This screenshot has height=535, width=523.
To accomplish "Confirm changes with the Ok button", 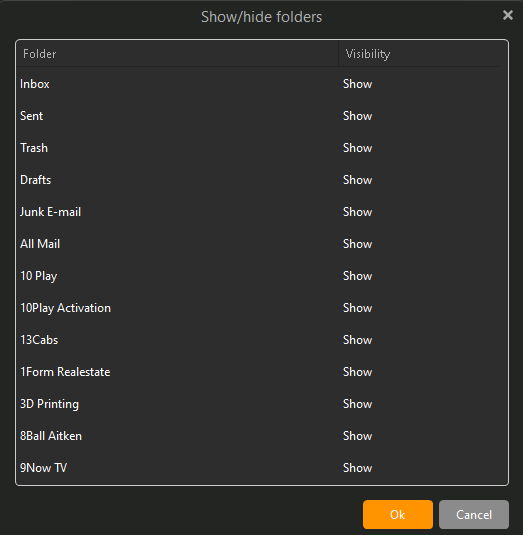I will coord(398,514).
